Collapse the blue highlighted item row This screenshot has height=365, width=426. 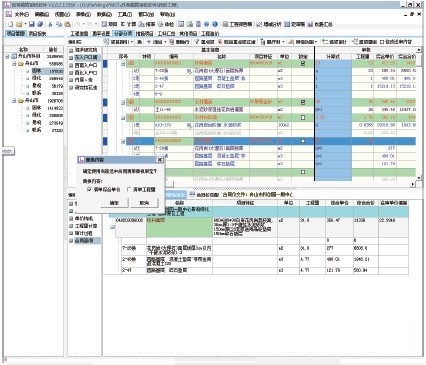coord(123,141)
